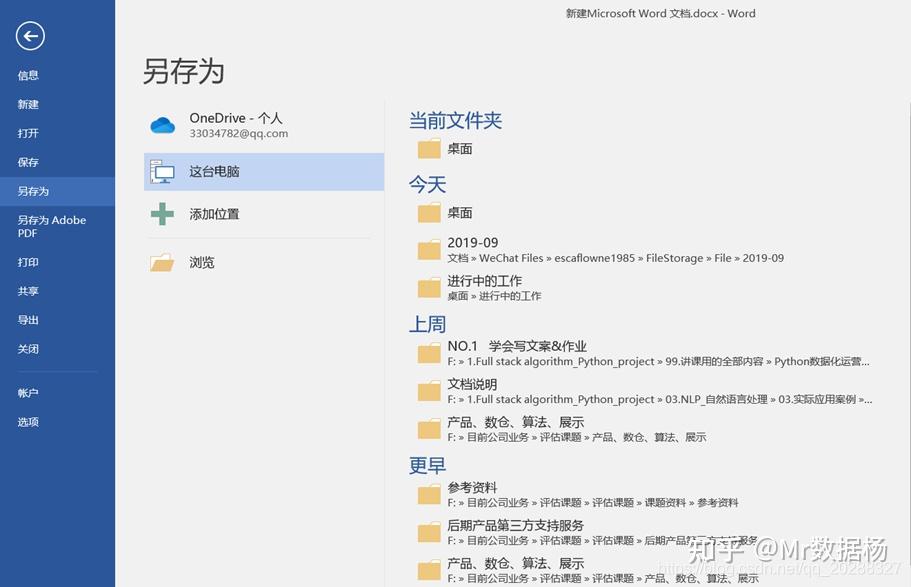Open the 浏览 folder icon
The width and height of the screenshot is (911, 587).
162,263
